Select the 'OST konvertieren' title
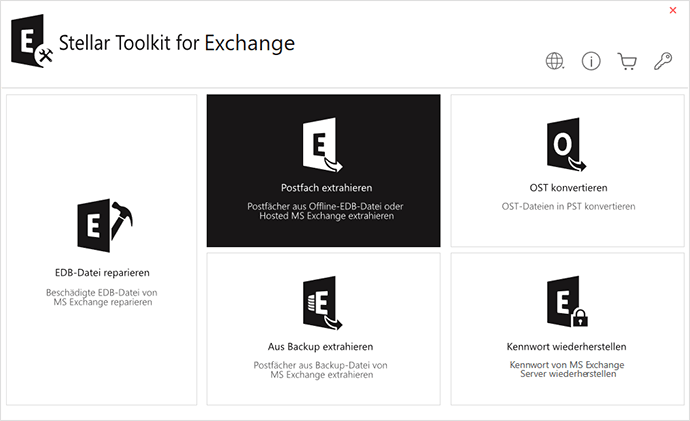This screenshot has width=690, height=421. (x=568, y=188)
